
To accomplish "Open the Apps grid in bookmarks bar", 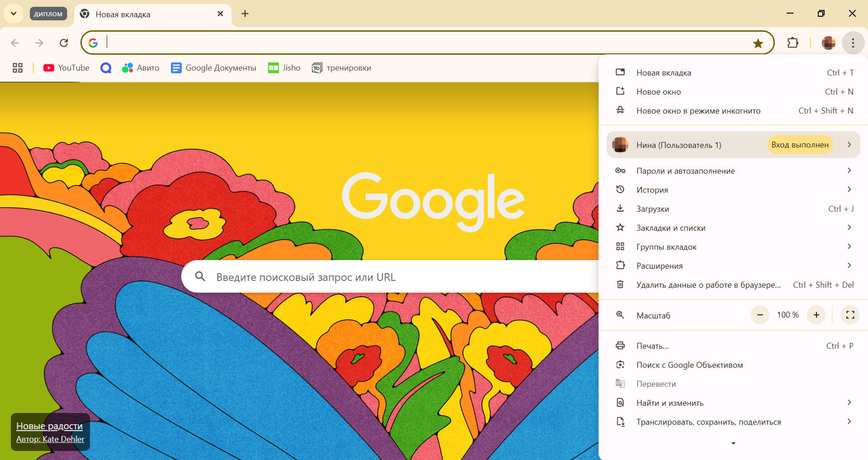I will tap(18, 68).
